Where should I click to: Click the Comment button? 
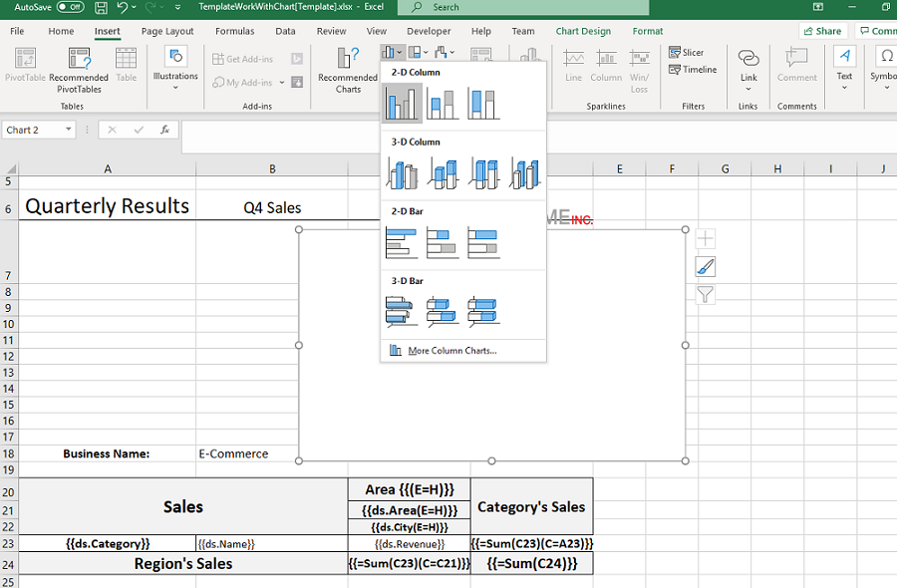click(797, 65)
